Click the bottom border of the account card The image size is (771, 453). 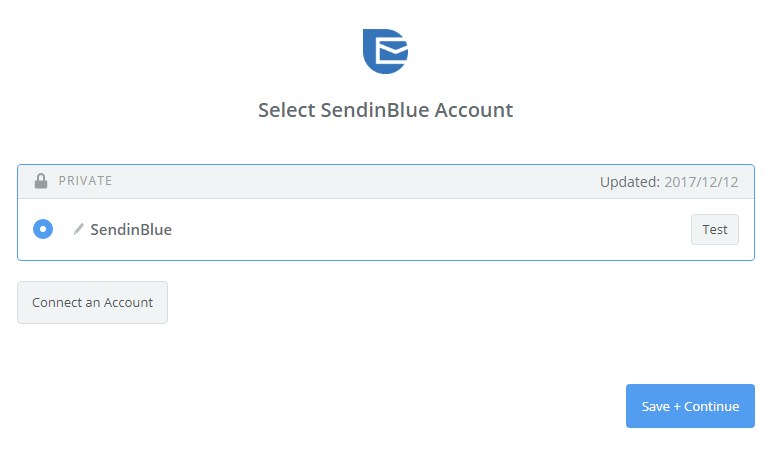[x=385, y=260]
